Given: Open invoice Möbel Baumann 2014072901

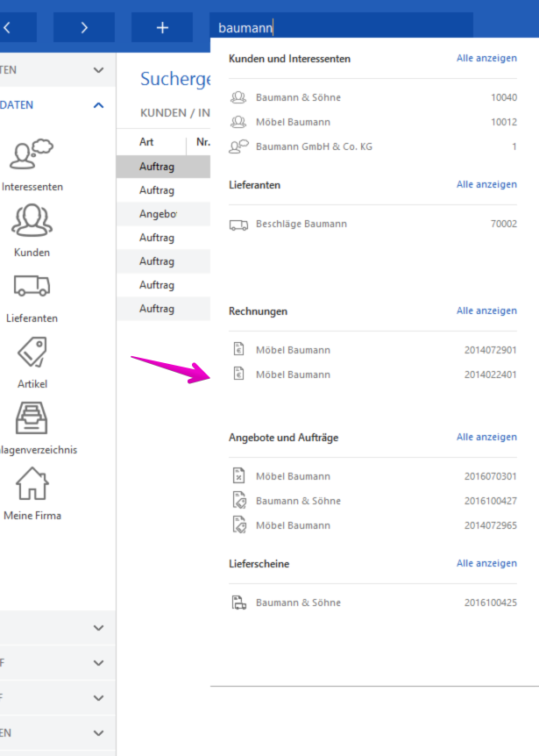Looking at the screenshot, I should point(372,350).
